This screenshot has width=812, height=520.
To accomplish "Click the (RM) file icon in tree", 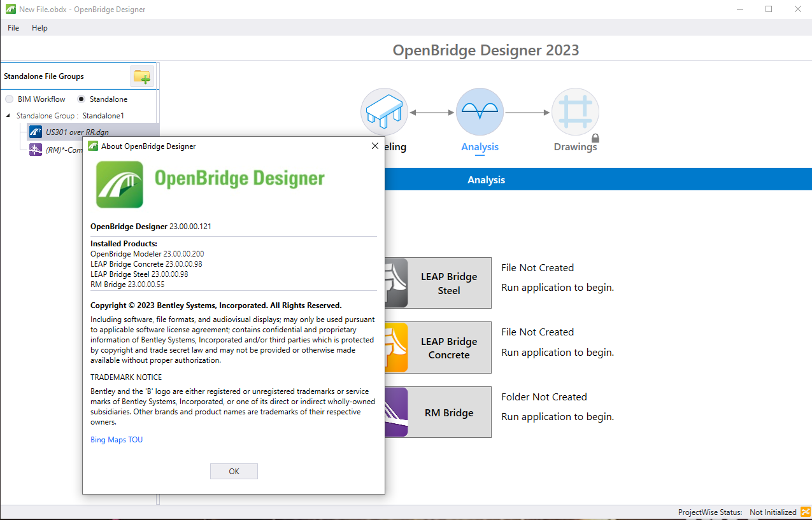I will pyautogui.click(x=36, y=150).
